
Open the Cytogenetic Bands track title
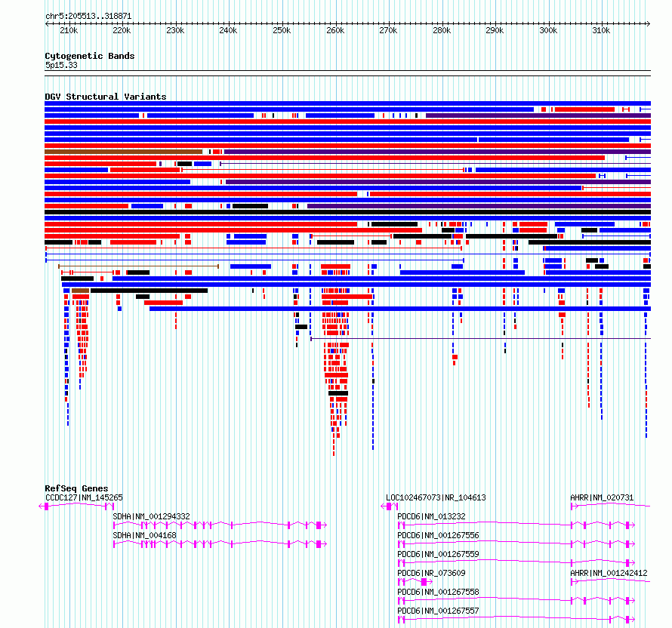point(90,56)
